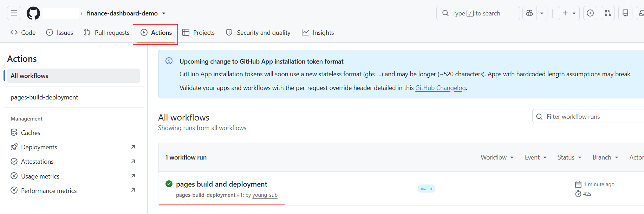Open the Code tab
This screenshot has height=214, width=644.
(x=23, y=33)
